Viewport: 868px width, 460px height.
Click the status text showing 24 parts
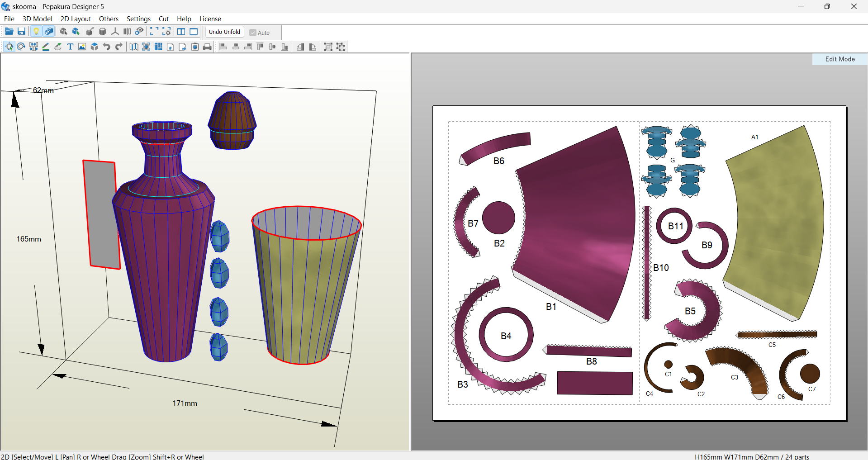coord(752,457)
